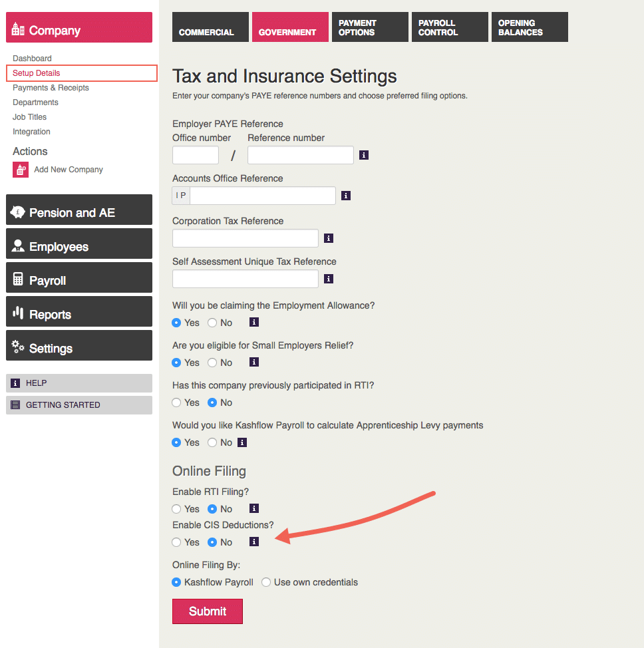Expand the Pension and AE section
The height and width of the screenshot is (648, 644).
pyautogui.click(x=79, y=213)
